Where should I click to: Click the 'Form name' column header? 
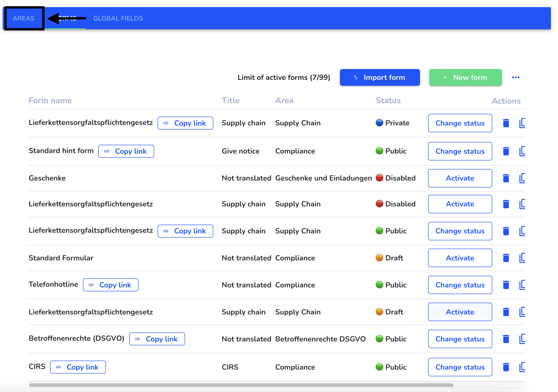pos(50,100)
